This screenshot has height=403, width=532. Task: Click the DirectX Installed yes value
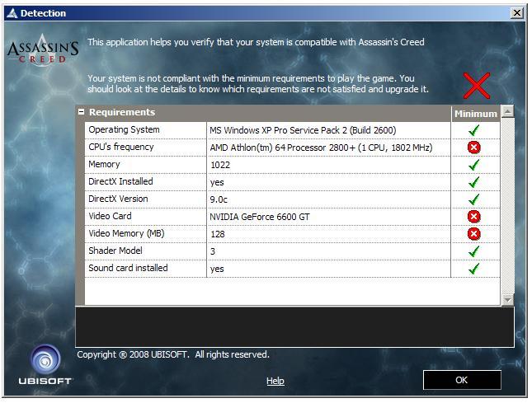[217, 183]
